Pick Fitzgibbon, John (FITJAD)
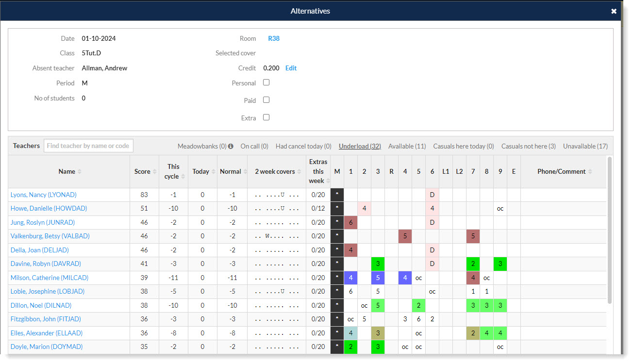Viewport: 633px width, 364px height. click(45, 319)
